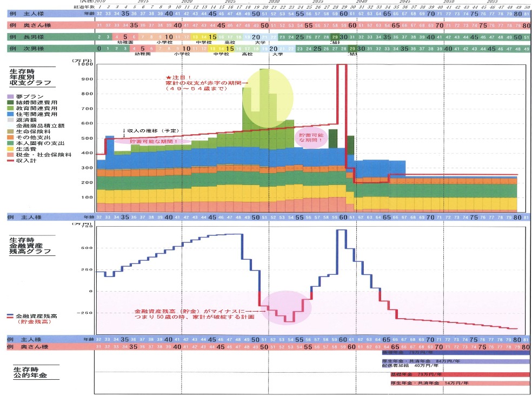Click the pink 貯蓄可能な期間 bubble near age 55
This screenshot has height=396, width=532.
[x=312, y=137]
